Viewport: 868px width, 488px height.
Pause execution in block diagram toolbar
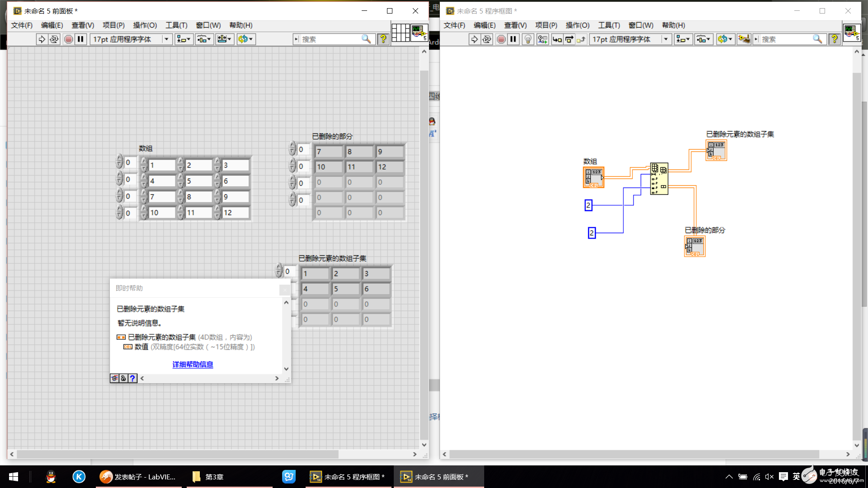tap(513, 39)
